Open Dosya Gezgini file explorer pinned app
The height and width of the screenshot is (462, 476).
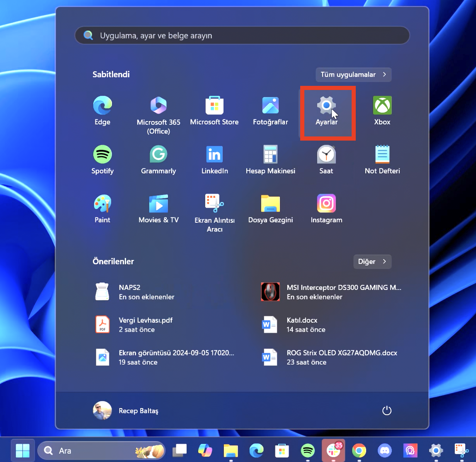pyautogui.click(x=270, y=209)
